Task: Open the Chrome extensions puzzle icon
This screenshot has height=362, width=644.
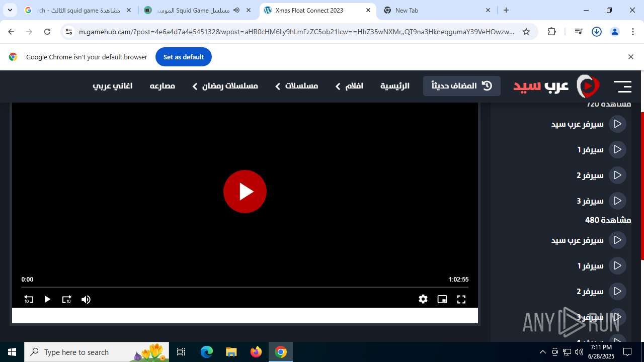Action: [x=552, y=32]
